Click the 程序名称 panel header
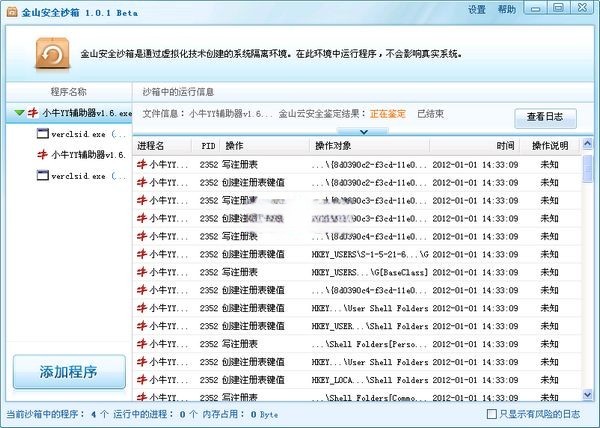Screen dimensions: 600x428 pyautogui.click(x=69, y=92)
